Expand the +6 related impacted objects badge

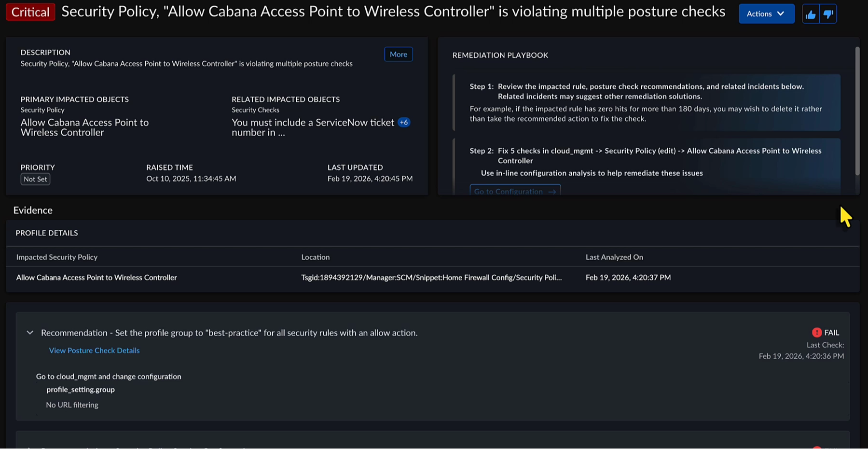[x=404, y=123]
